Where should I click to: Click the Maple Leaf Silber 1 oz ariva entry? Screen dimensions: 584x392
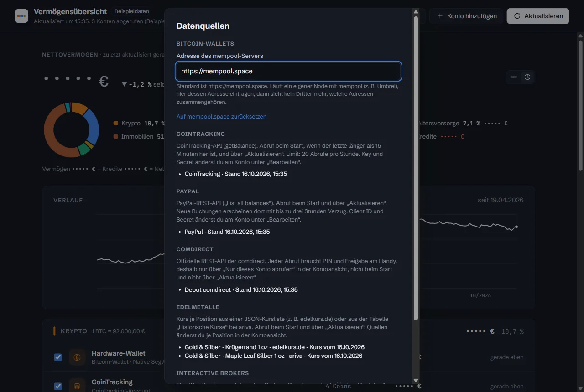click(x=273, y=356)
